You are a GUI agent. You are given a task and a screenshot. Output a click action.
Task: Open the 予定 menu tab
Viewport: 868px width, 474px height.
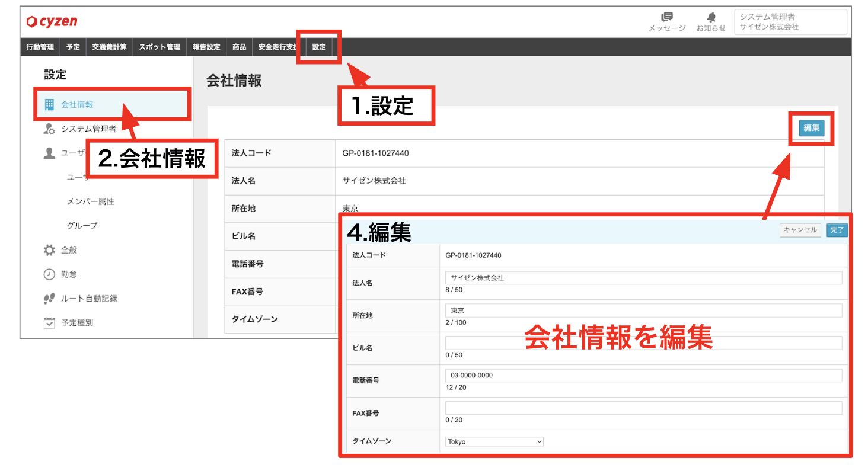coord(73,47)
